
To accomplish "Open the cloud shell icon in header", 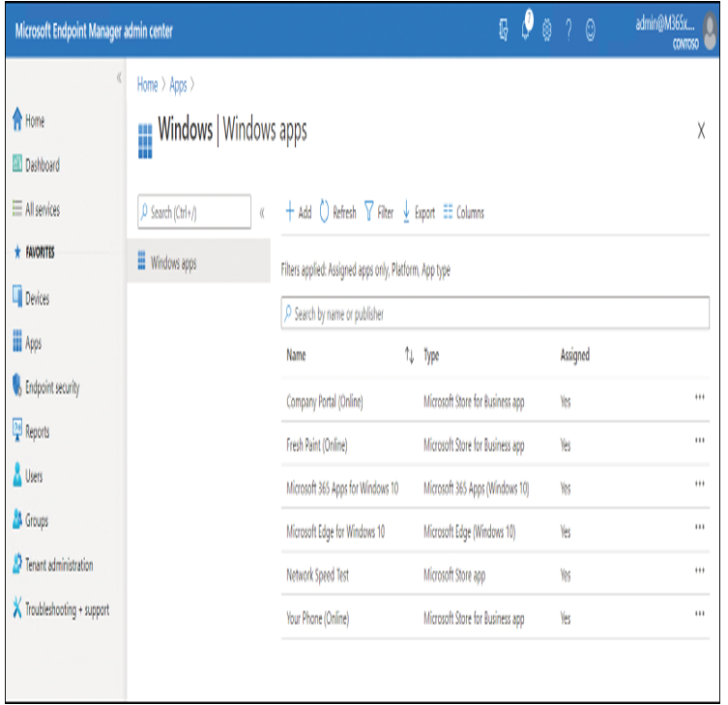I will tap(503, 31).
